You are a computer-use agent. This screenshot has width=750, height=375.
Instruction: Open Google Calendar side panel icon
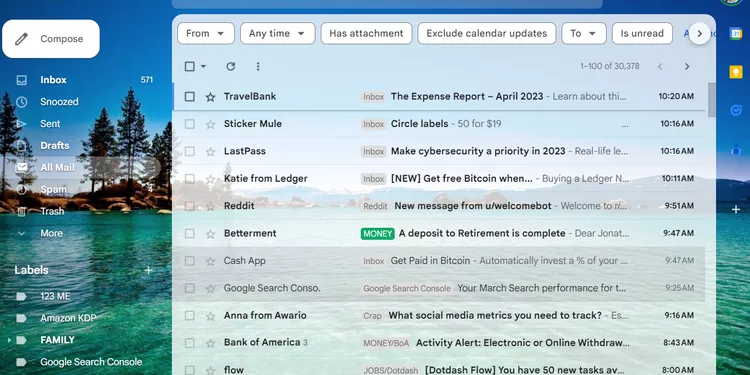coord(736,33)
